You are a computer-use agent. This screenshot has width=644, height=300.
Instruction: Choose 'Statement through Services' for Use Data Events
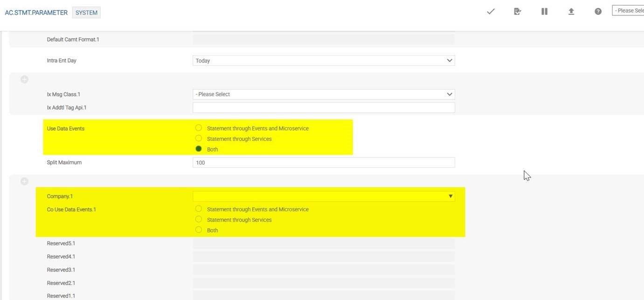[x=199, y=139]
